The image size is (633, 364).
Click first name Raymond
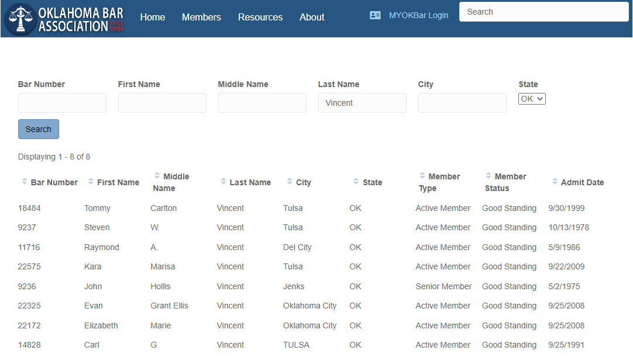[x=102, y=247]
